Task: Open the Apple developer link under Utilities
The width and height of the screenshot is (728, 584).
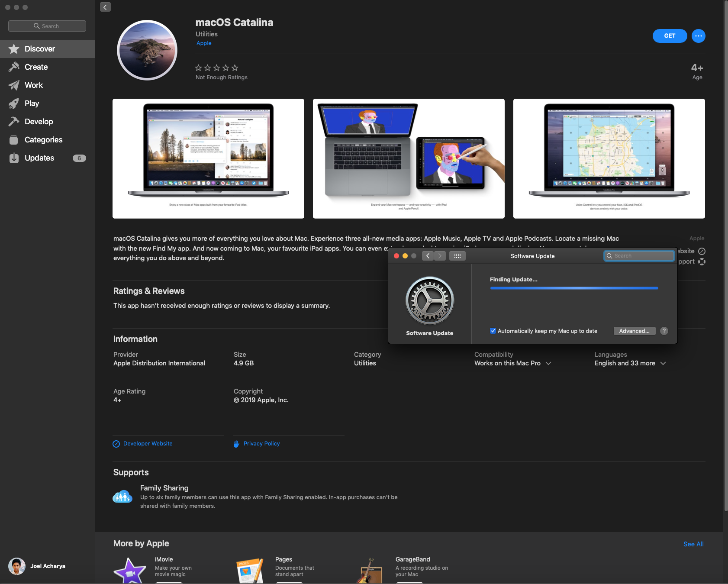Action: point(204,43)
